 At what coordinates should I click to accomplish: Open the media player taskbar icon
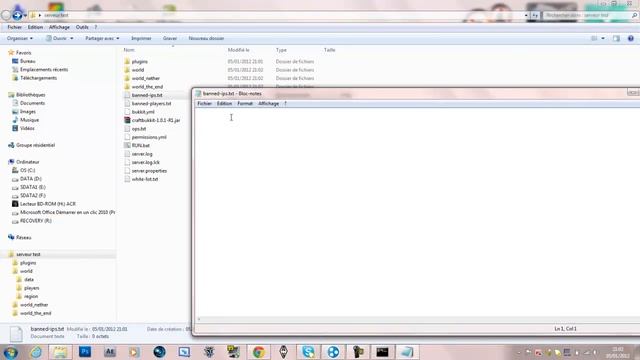tap(134, 352)
